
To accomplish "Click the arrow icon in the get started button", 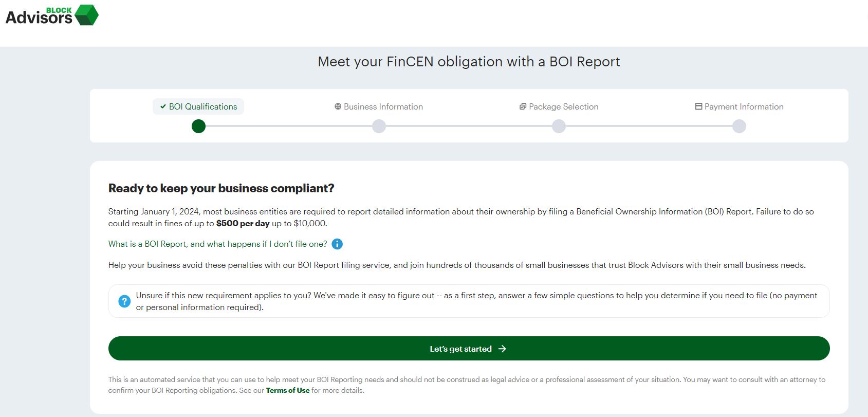I will click(502, 349).
